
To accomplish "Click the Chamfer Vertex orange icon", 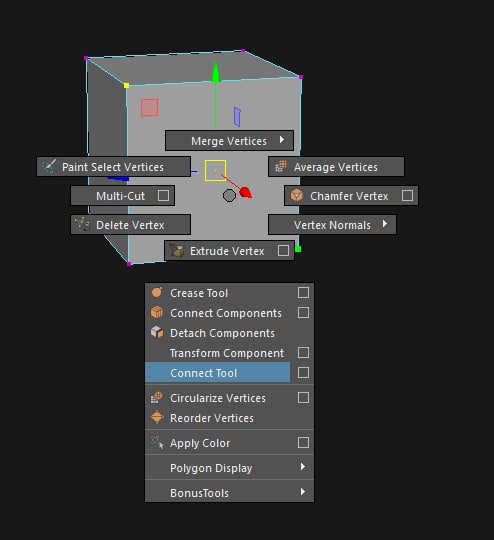I will 296,195.
